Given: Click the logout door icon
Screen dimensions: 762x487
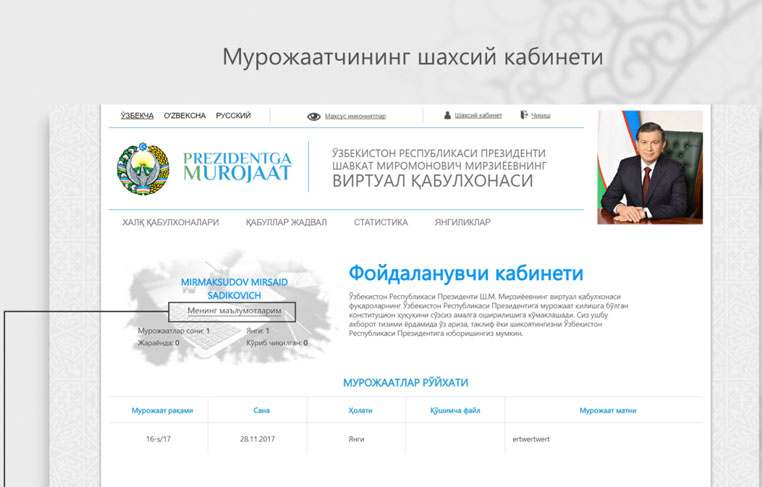Looking at the screenshot, I should coord(523,116).
